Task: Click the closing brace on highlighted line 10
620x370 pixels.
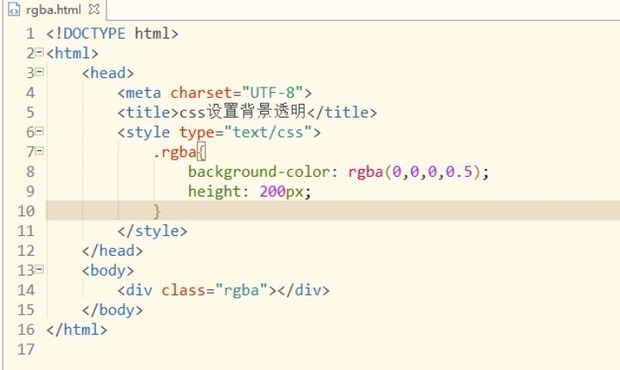Action: [157, 211]
